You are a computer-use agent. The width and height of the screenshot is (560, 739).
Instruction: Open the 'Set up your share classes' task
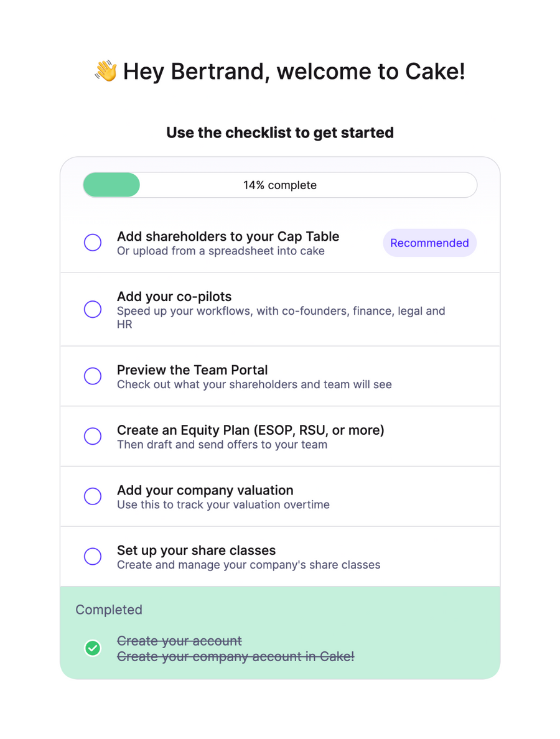pos(196,550)
